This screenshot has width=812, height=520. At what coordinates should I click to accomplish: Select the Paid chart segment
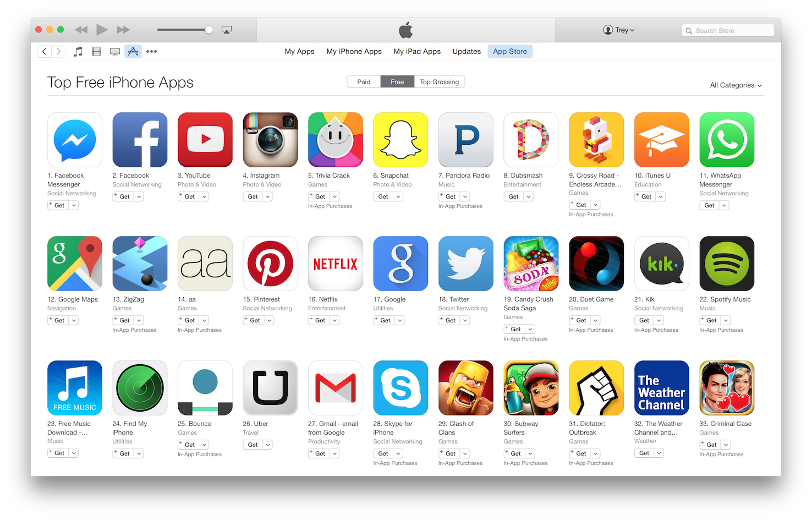(364, 82)
